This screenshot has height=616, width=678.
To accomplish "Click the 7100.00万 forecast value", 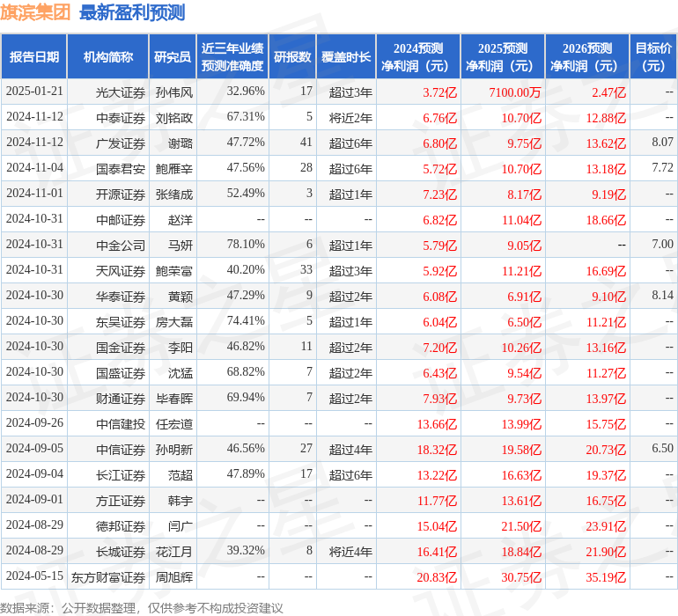I will [515, 92].
